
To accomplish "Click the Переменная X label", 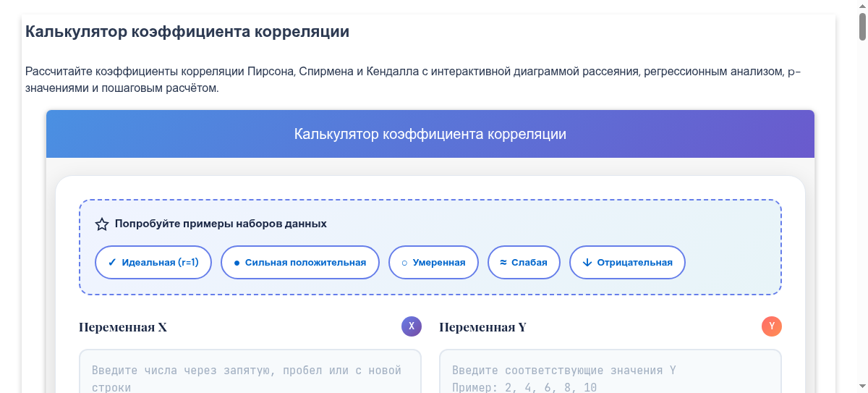I will [123, 327].
